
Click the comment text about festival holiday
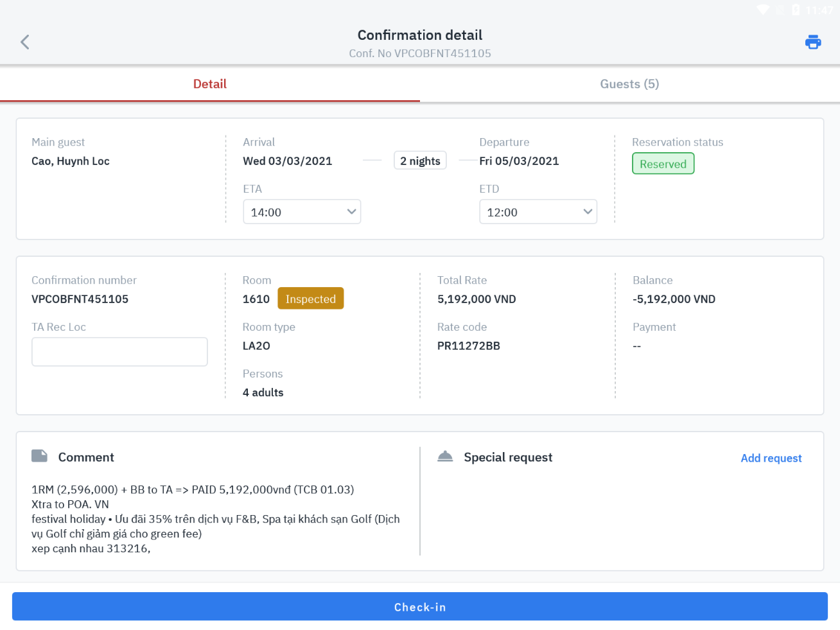(215, 519)
